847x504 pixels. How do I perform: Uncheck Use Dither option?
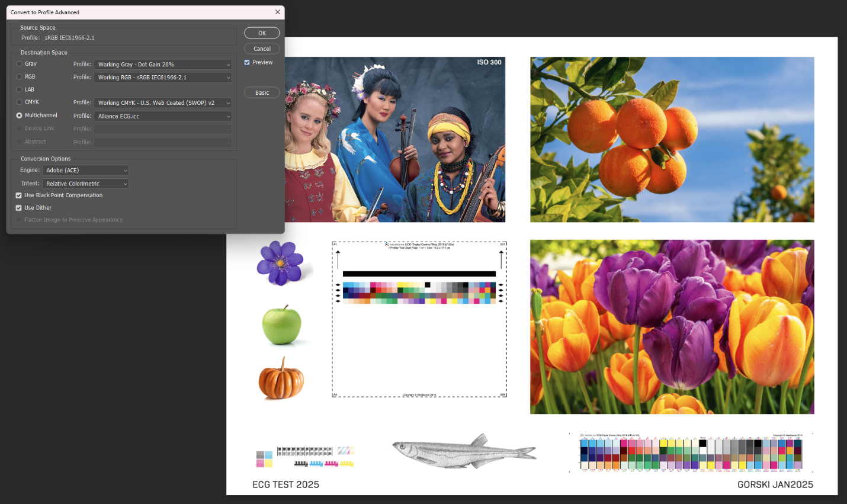click(19, 208)
